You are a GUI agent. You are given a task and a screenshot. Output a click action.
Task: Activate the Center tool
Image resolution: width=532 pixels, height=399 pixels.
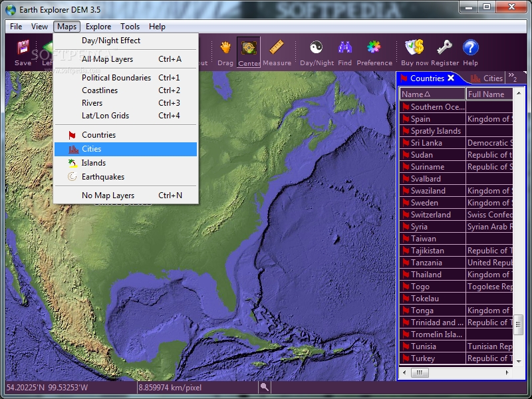point(249,52)
